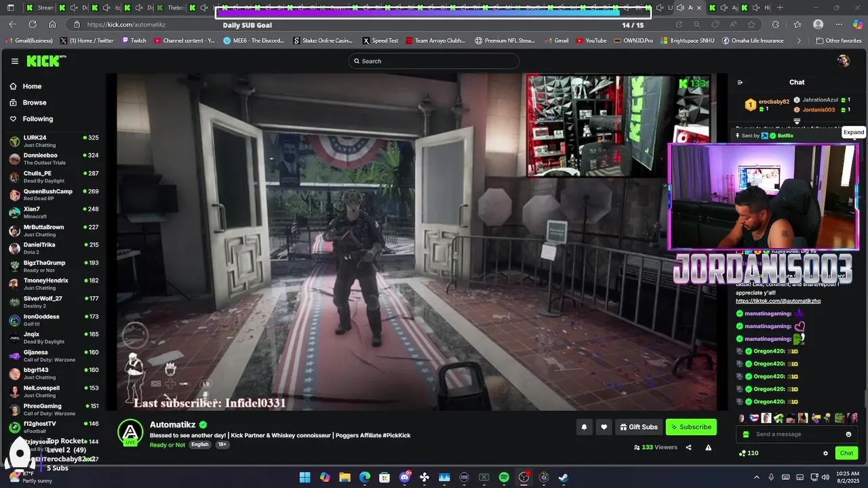Open File Explorer from the taskbar
Screen dimensions: 868x488
click(x=344, y=477)
